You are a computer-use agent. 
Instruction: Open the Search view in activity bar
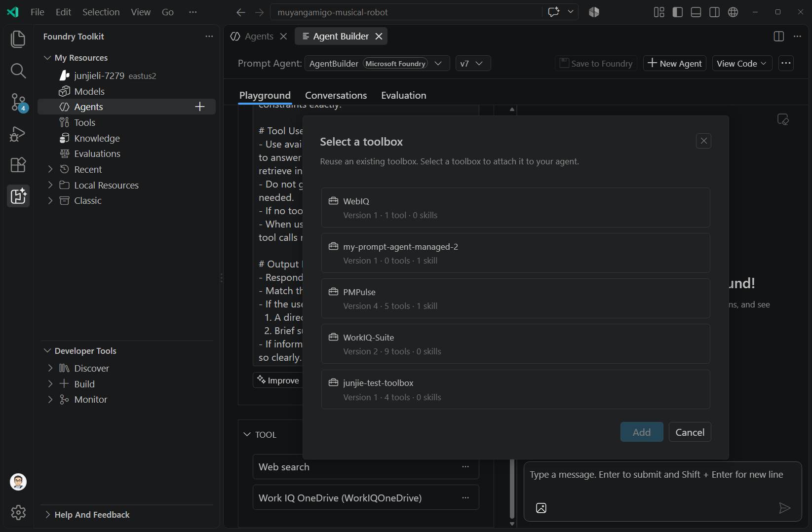coord(18,71)
